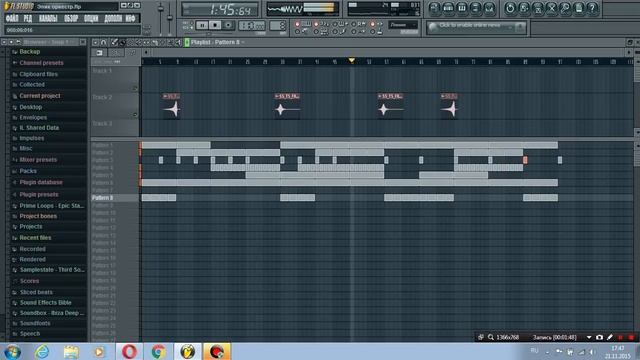
Task: Open the browser view shortcut icon
Action: [476, 8]
